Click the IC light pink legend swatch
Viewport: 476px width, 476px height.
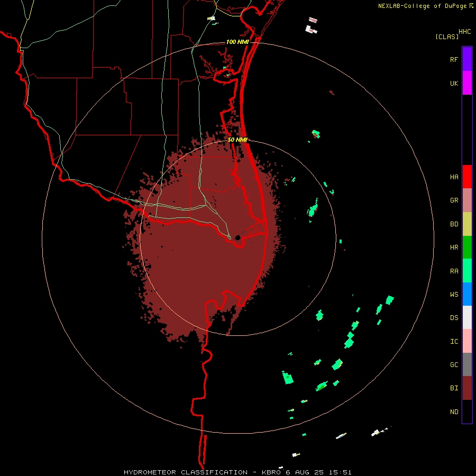coord(467,341)
